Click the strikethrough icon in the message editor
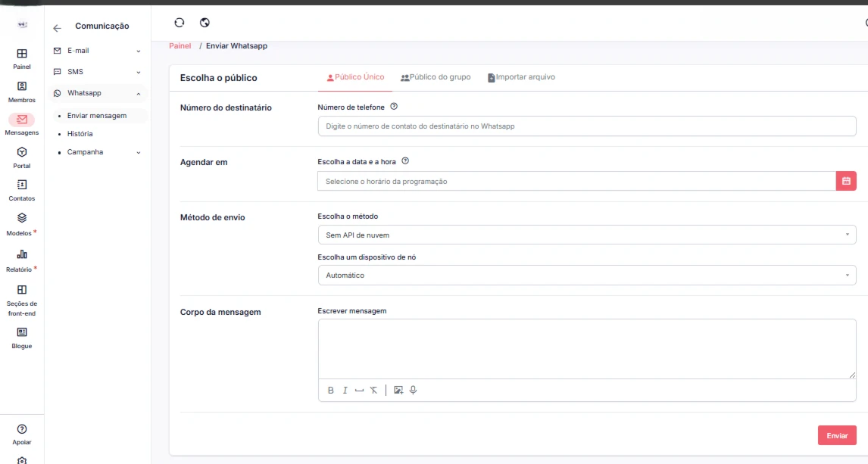 pyautogui.click(x=373, y=391)
